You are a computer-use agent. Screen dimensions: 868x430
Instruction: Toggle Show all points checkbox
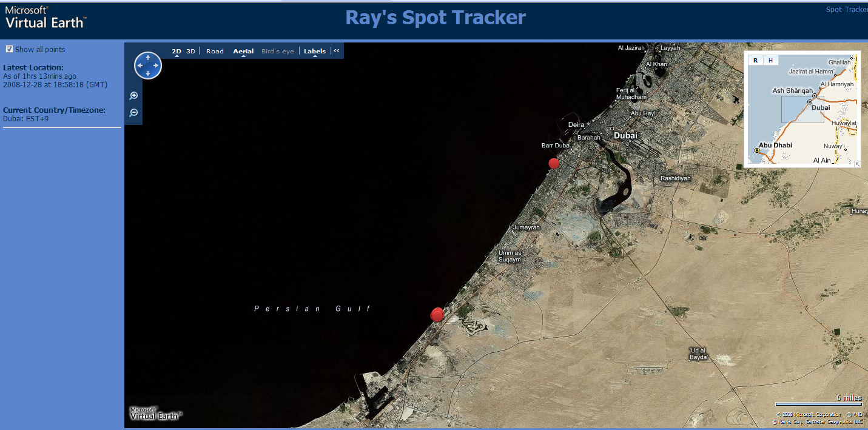pyautogui.click(x=9, y=49)
